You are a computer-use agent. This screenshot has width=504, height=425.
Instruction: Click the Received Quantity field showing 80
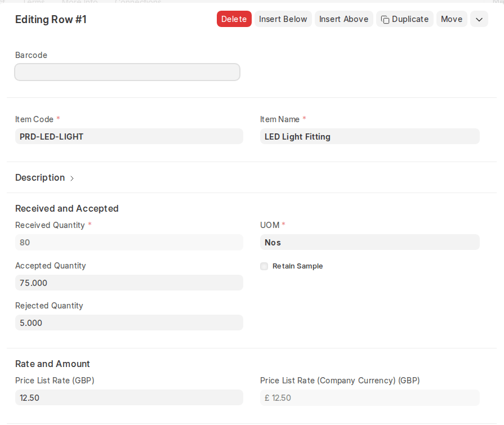[129, 242]
